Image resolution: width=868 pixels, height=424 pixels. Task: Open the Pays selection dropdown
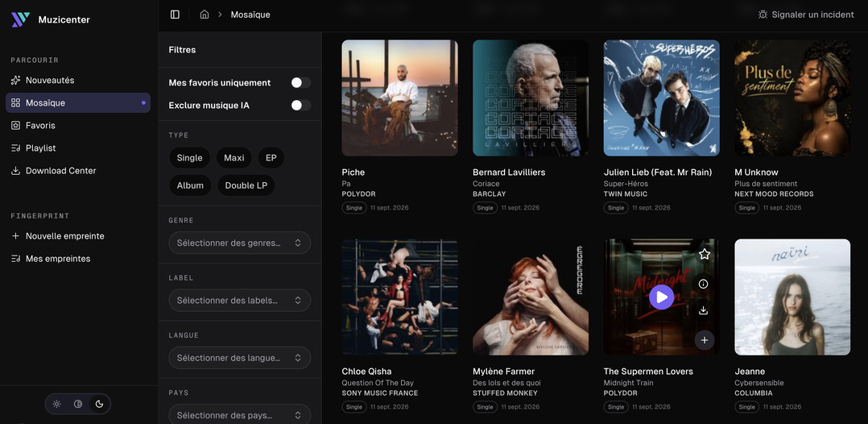(x=240, y=415)
